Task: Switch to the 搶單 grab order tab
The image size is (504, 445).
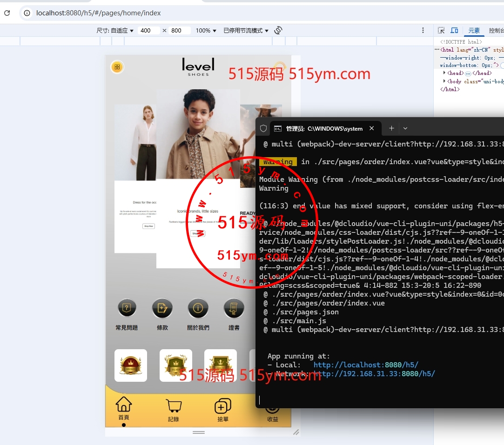Action: click(223, 410)
